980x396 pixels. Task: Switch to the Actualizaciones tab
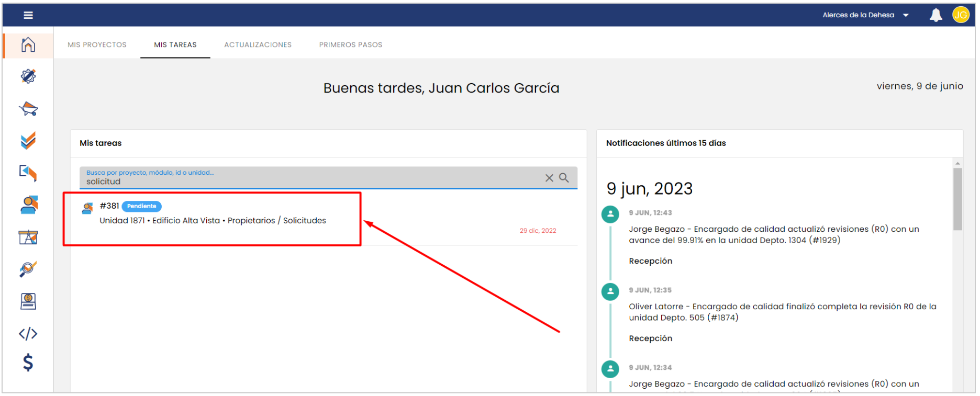click(x=258, y=45)
